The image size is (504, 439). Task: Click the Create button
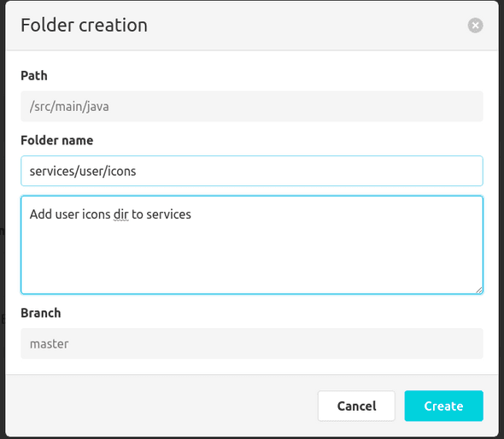pos(443,406)
